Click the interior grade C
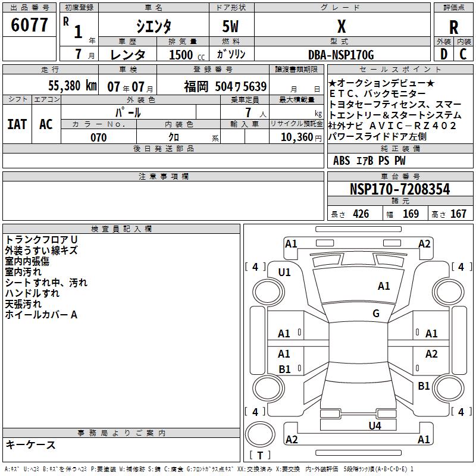Screen dimensions: 476x476 click(463, 54)
